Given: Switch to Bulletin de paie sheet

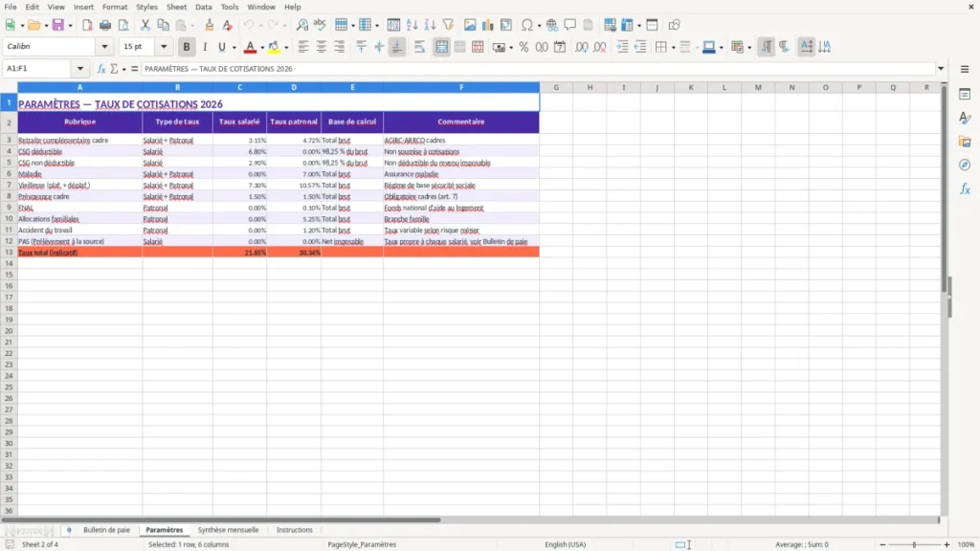Looking at the screenshot, I should tap(107, 530).
